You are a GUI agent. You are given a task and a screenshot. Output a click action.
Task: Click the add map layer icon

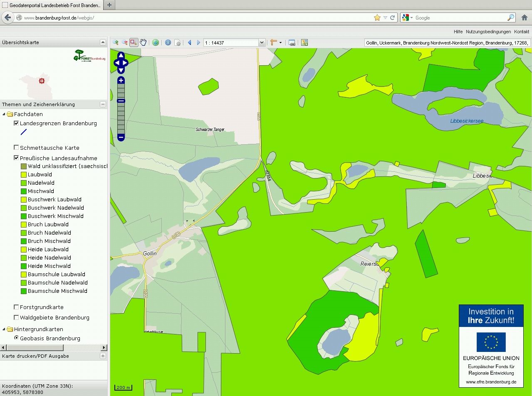tap(304, 42)
